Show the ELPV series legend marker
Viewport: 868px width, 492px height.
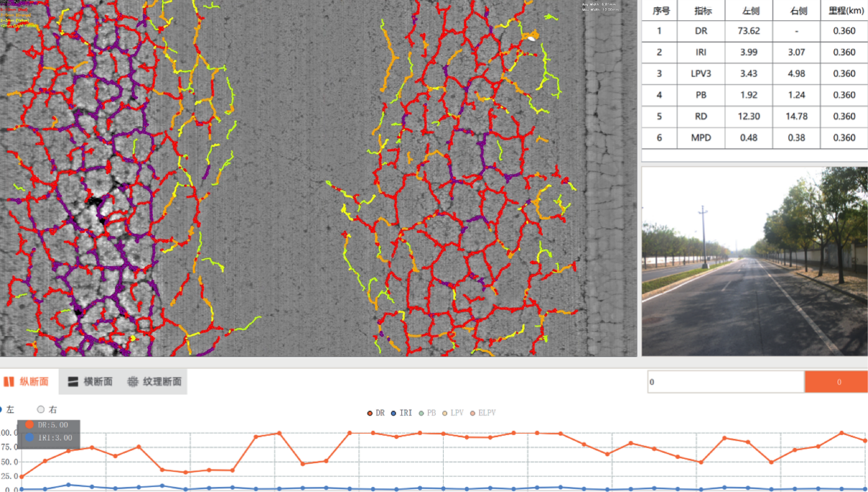point(473,413)
